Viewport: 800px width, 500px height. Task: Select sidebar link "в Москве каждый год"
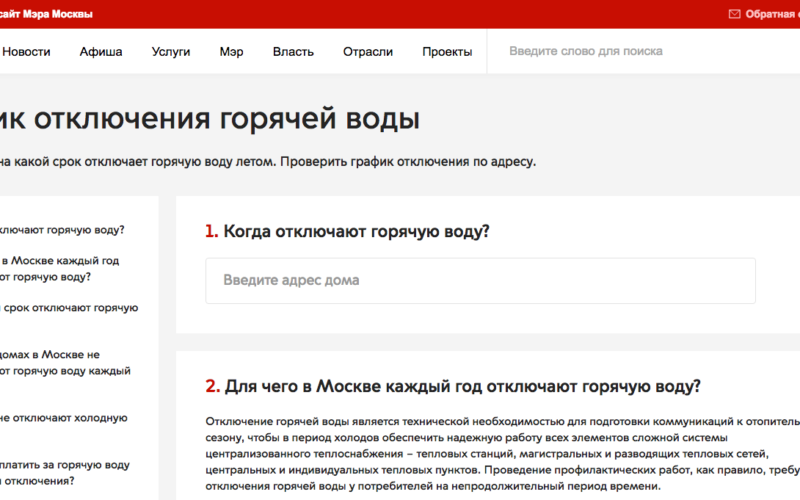point(60,261)
